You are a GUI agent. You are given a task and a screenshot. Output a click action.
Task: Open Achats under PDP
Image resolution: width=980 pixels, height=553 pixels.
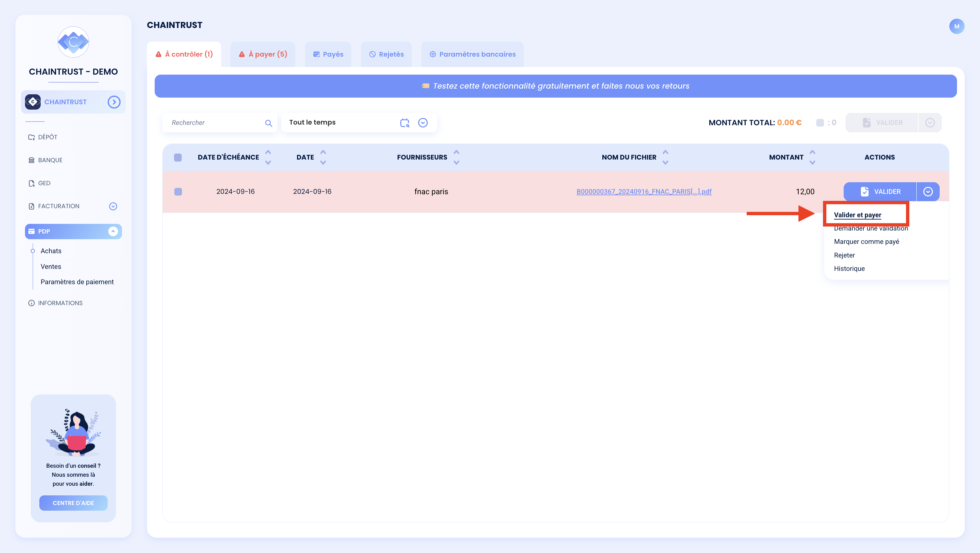point(51,251)
